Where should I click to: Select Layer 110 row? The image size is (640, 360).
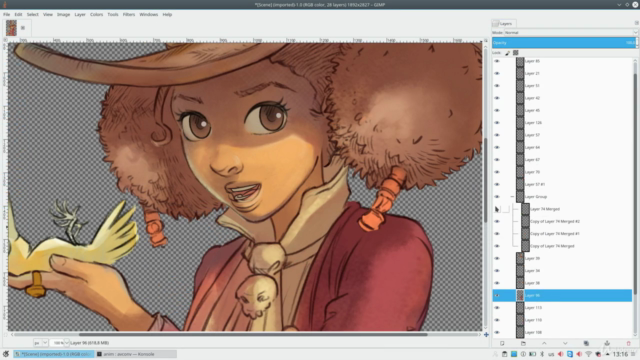pos(562,320)
